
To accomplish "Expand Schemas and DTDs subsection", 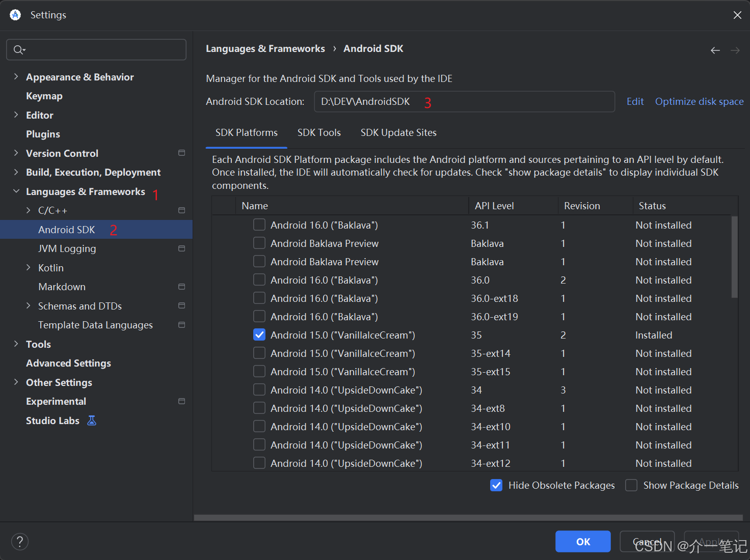I will click(x=28, y=305).
